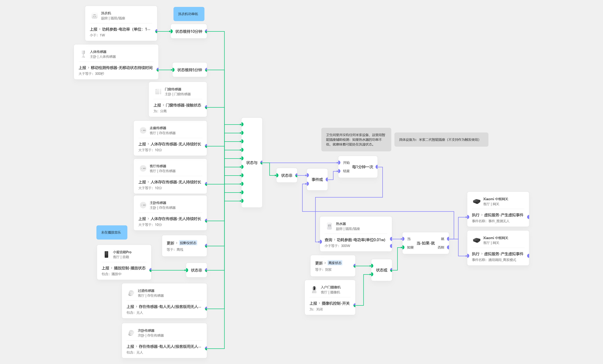This screenshot has height=364, width=603.
Task: Select the 状态与 logic node
Action: point(252,163)
